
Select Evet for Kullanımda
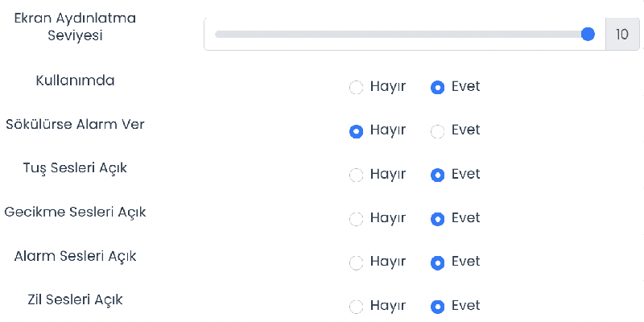click(x=437, y=88)
